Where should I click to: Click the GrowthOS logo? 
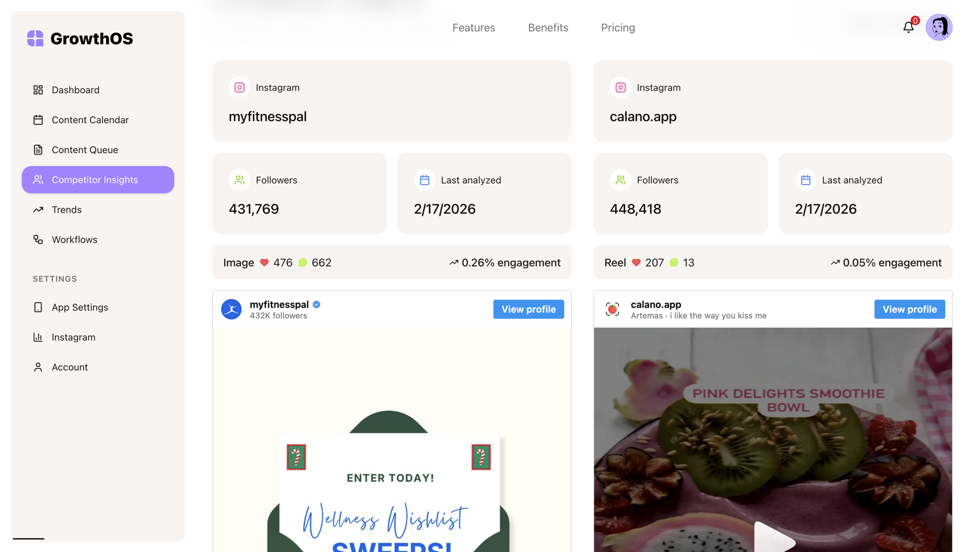click(x=80, y=38)
